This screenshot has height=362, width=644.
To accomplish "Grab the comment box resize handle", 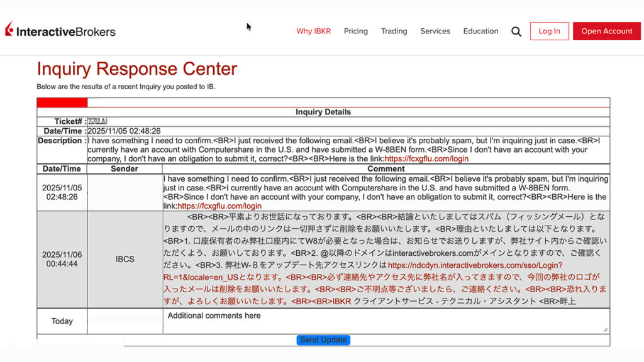I will click(x=605, y=329).
